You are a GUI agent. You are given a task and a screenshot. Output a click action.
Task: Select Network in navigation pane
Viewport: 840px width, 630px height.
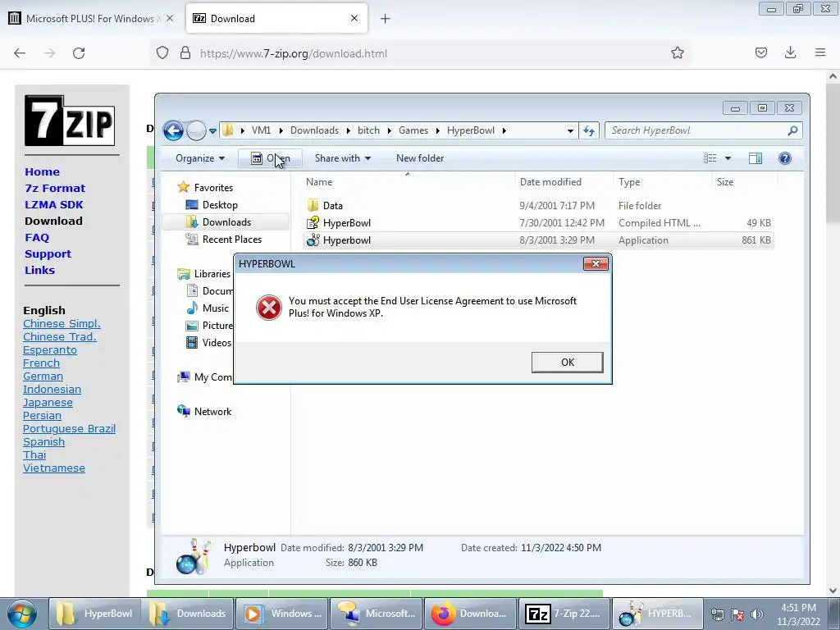204,412
